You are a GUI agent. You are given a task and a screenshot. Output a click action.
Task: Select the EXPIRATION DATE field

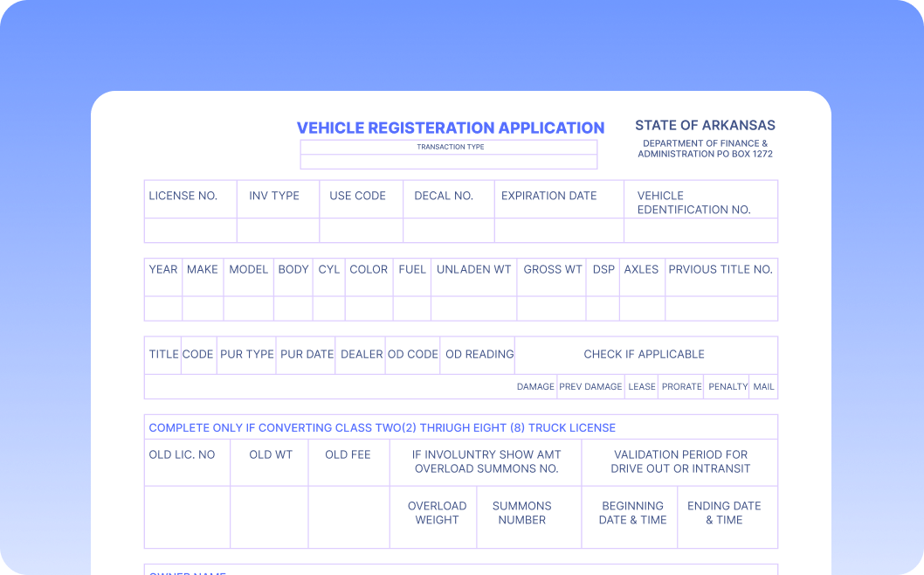559,230
